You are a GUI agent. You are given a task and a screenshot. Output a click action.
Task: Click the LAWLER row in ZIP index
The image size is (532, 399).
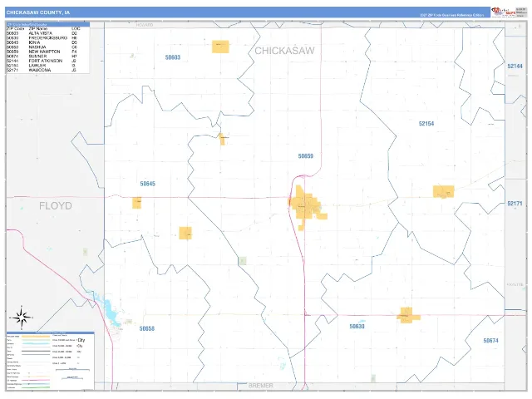pos(42,66)
